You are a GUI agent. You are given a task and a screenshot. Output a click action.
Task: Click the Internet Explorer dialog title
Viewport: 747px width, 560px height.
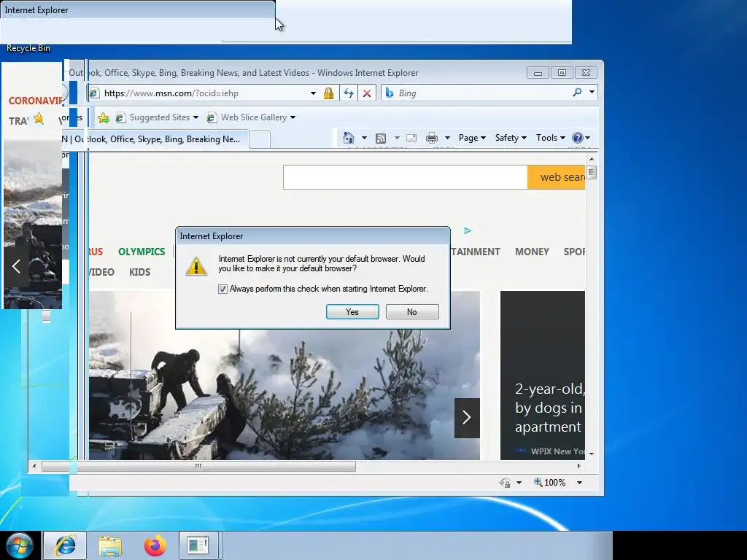tap(211, 236)
